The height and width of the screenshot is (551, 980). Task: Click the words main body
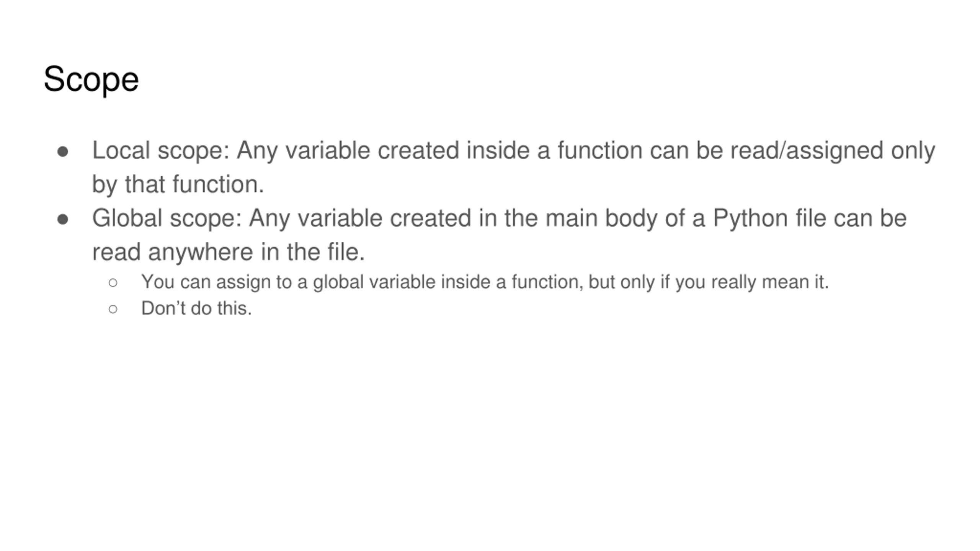(601, 218)
